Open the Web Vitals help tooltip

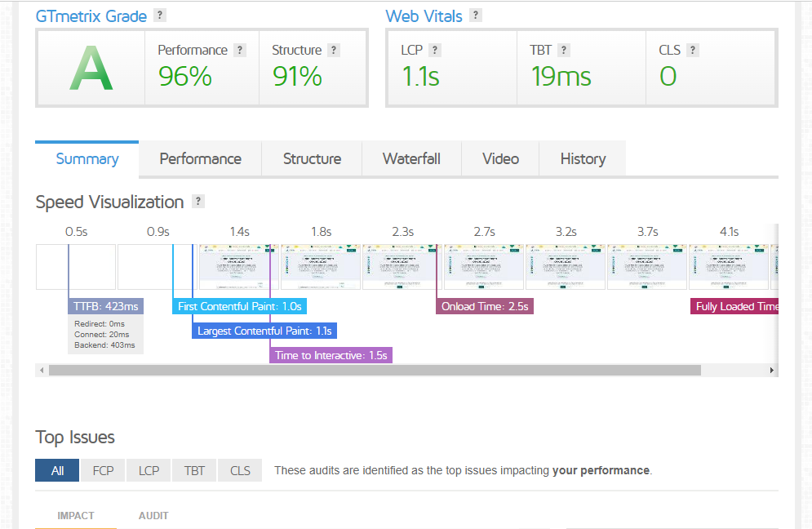pos(477,16)
